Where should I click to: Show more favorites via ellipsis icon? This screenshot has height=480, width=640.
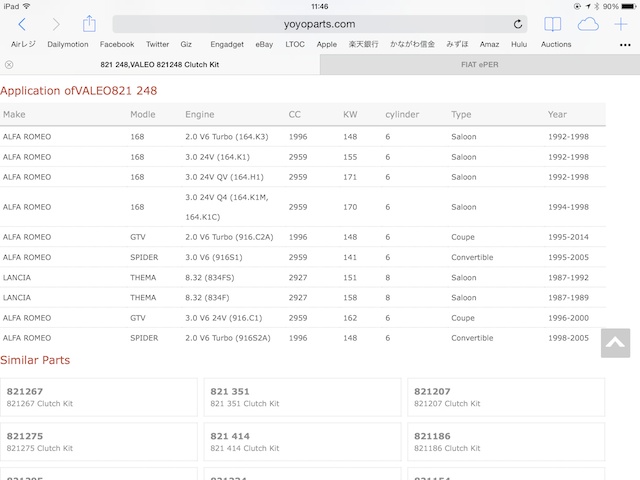pyautogui.click(x=625, y=45)
